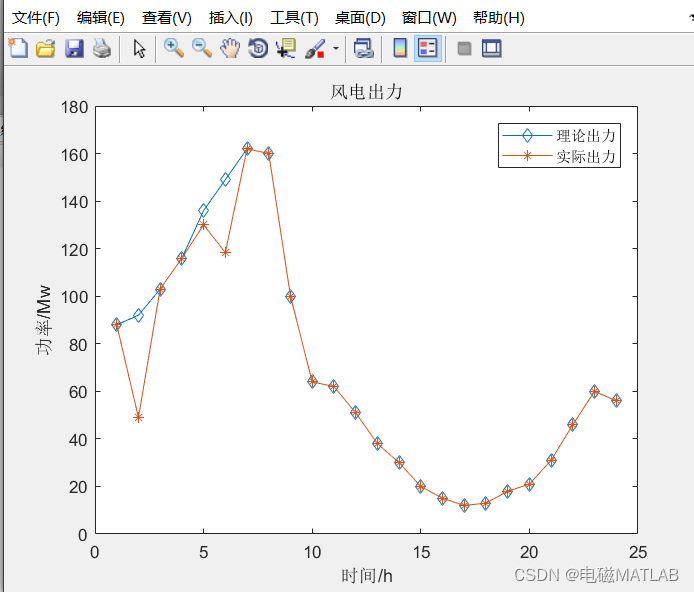This screenshot has height=592, width=694.
Task: Open a file with the folder icon
Action: click(x=46, y=48)
